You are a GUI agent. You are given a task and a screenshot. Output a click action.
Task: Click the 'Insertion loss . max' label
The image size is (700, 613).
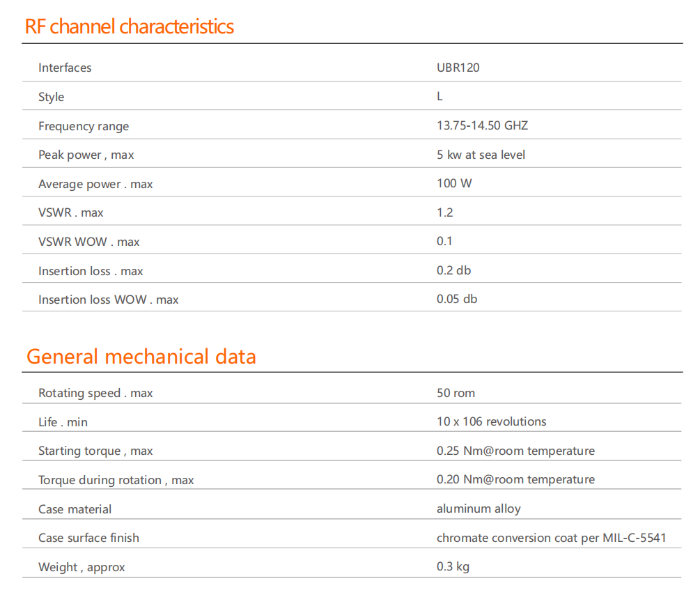(x=91, y=271)
